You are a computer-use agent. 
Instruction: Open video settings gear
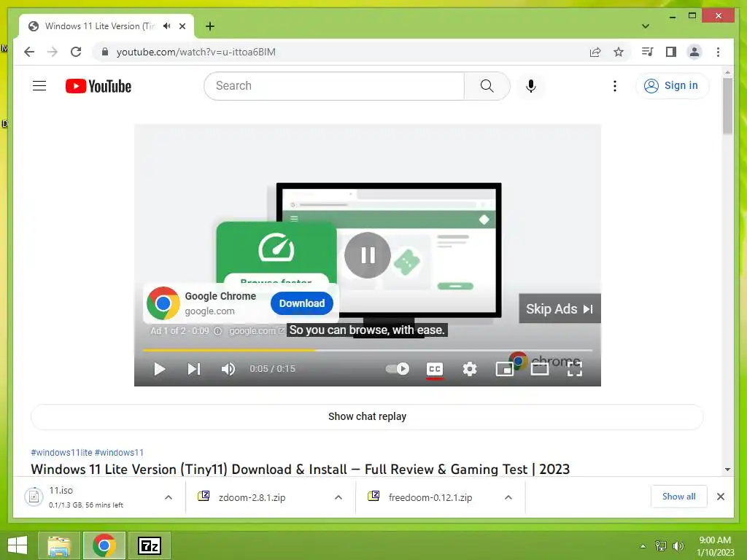[470, 368]
